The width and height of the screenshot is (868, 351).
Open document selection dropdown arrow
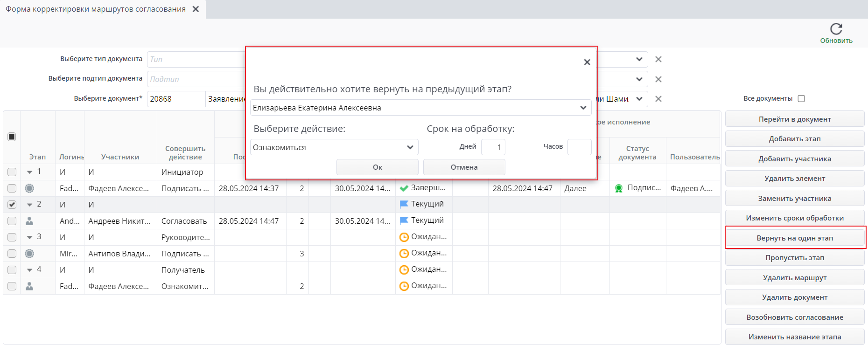point(639,99)
